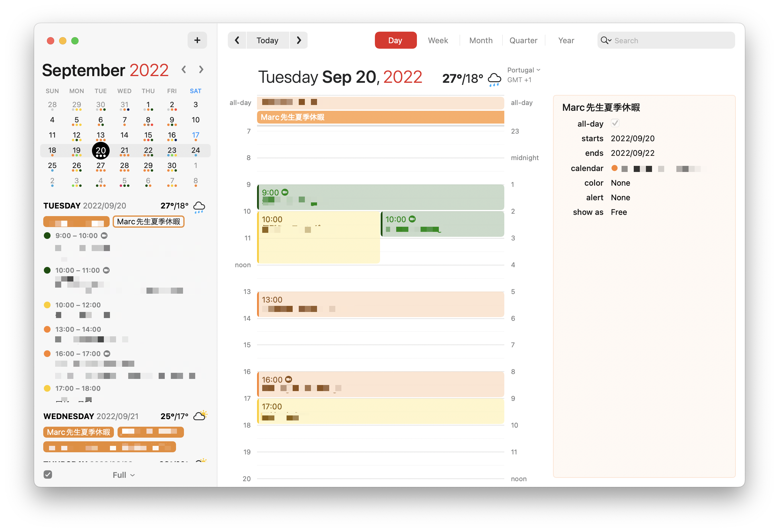Screen dimensions: 779x532
Task: Click the search magnifier icon
Action: [x=604, y=40]
